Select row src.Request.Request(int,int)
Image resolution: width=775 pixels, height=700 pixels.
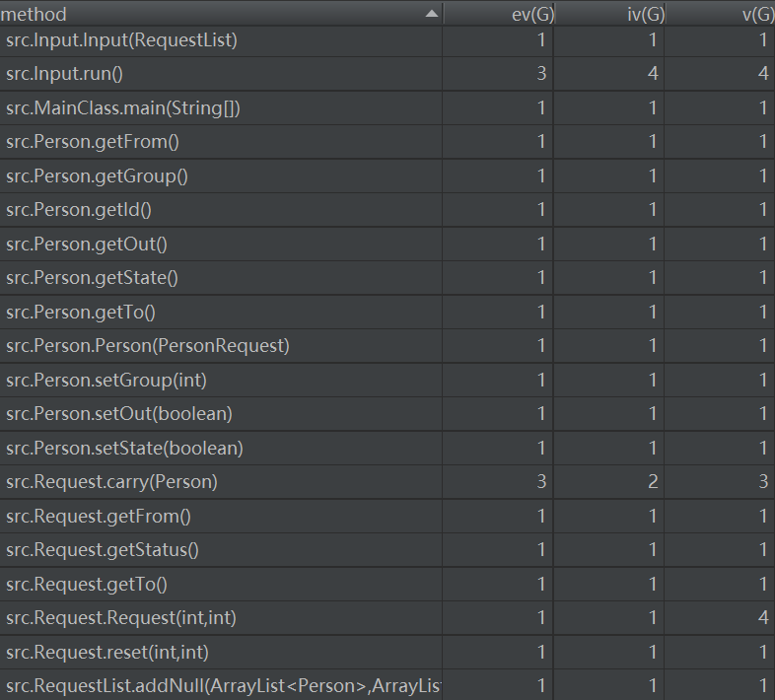[387, 618]
